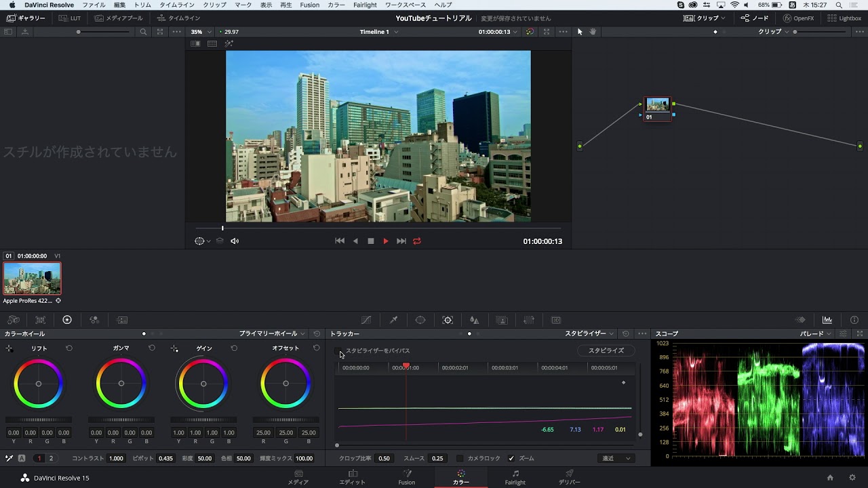
Task: Open the Primaries Wheels mode dropdown
Action: 272,333
